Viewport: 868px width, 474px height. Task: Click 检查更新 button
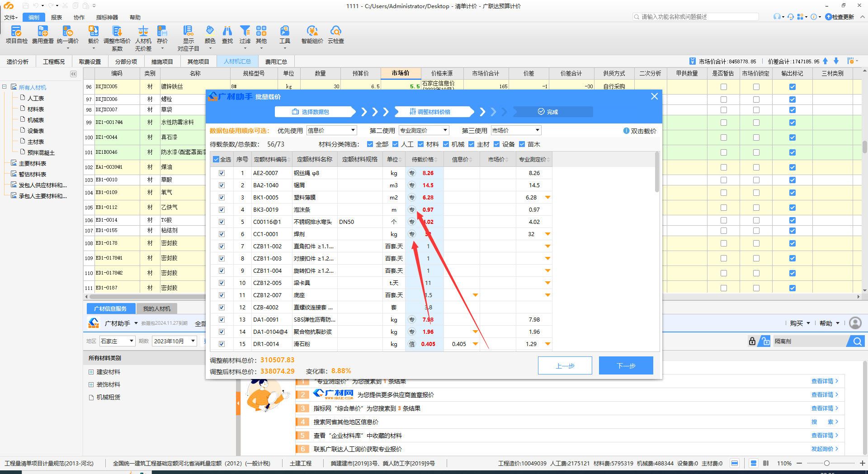840,17
